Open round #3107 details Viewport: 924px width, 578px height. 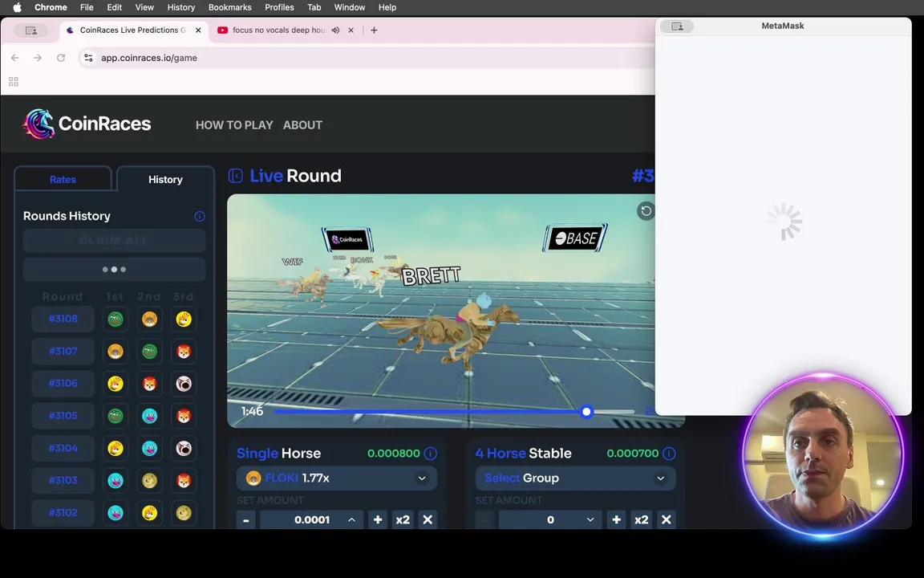point(63,352)
